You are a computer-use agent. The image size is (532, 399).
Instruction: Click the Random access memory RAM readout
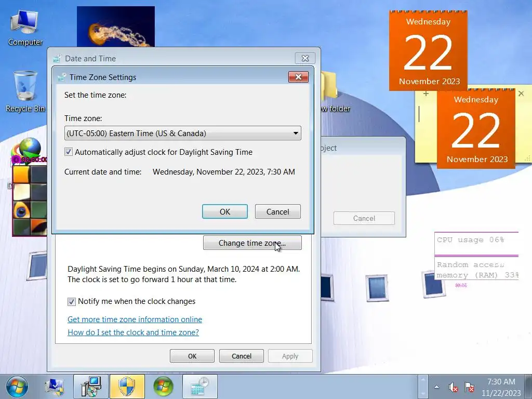click(x=477, y=270)
